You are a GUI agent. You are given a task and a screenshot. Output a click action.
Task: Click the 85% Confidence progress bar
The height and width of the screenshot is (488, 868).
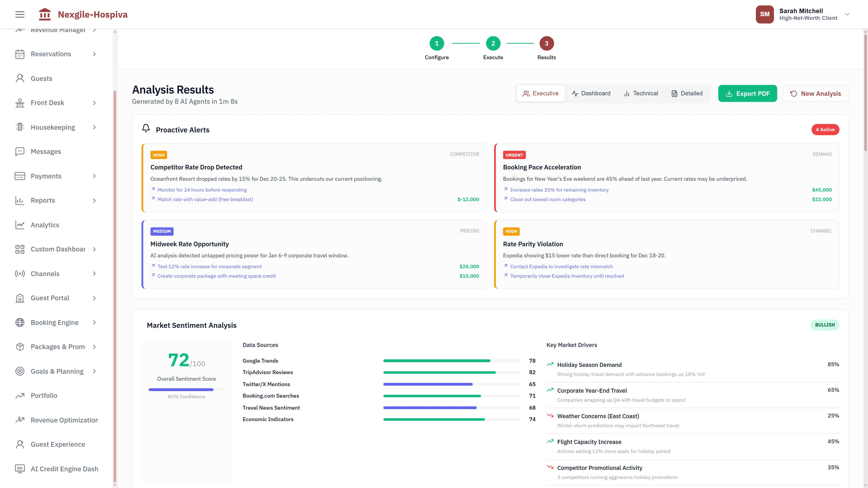[x=186, y=390]
